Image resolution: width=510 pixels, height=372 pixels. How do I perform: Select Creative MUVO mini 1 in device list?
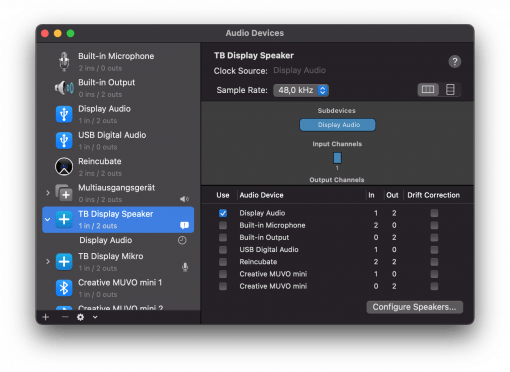click(118, 288)
